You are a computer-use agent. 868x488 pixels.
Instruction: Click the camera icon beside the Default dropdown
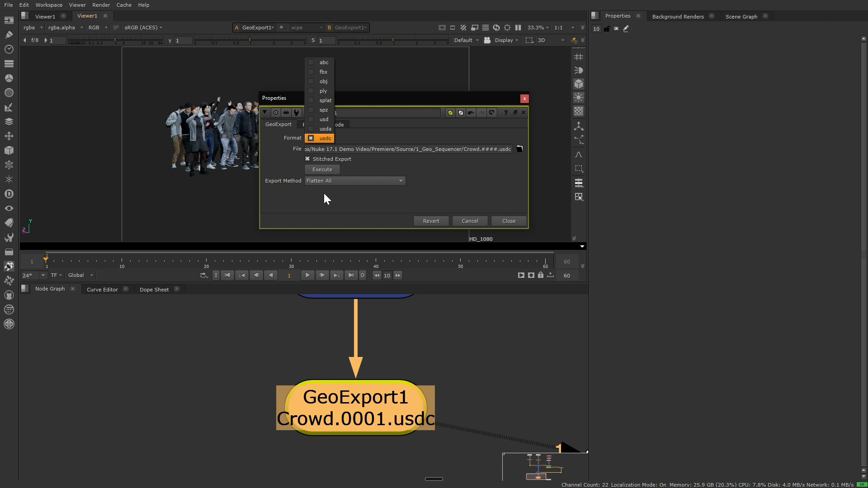(x=487, y=40)
